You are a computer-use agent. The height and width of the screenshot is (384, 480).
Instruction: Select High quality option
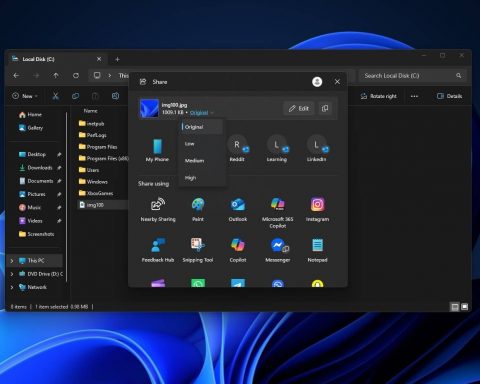tap(202, 178)
